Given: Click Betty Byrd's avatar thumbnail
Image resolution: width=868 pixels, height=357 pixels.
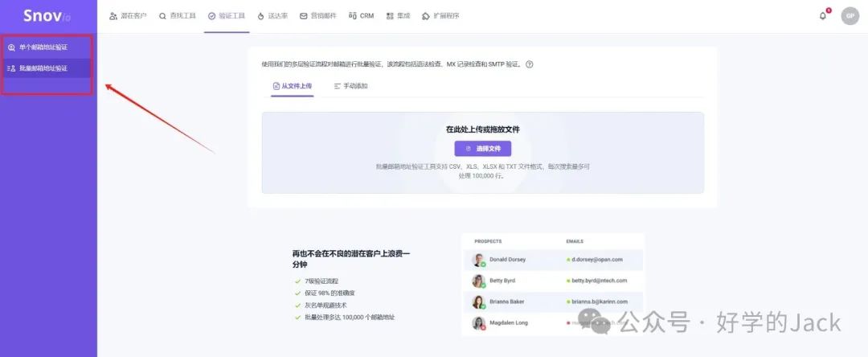Looking at the screenshot, I should (478, 281).
